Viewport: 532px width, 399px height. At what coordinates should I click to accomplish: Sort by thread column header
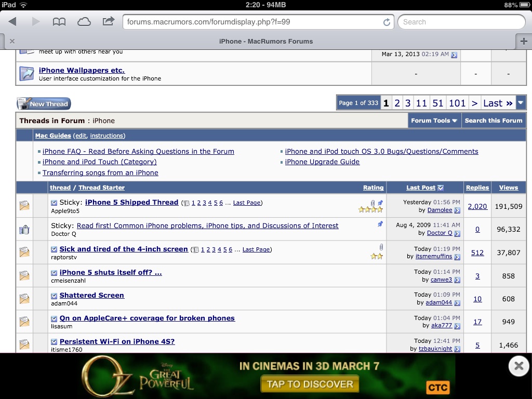tap(60, 188)
